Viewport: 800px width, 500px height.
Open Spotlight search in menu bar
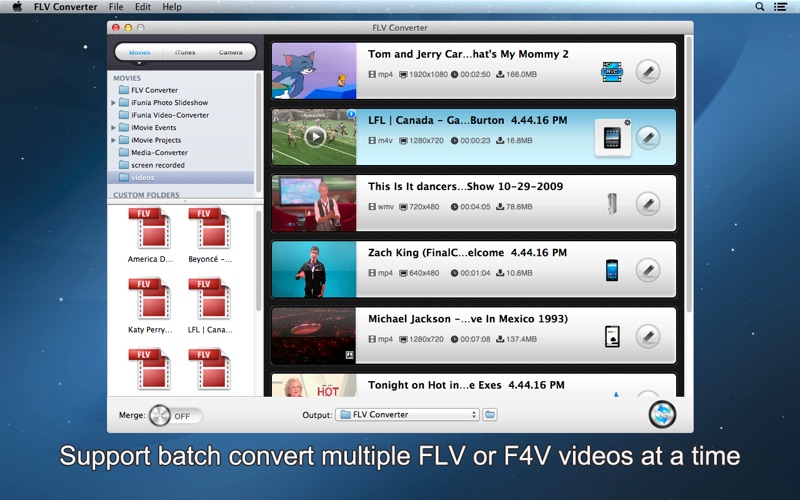click(760, 7)
